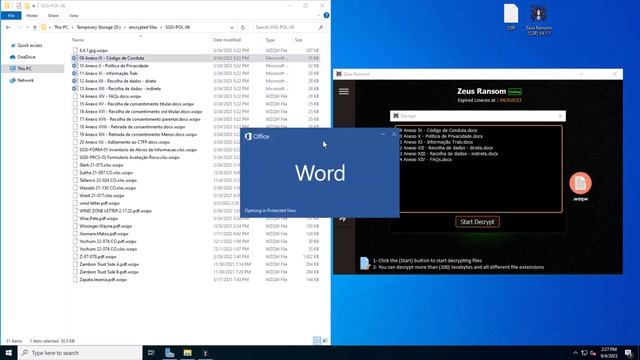This screenshot has width=640, height=360.
Task: Click 'Temporary Storage (D:)' in the breadcrumb
Action: (99, 27)
